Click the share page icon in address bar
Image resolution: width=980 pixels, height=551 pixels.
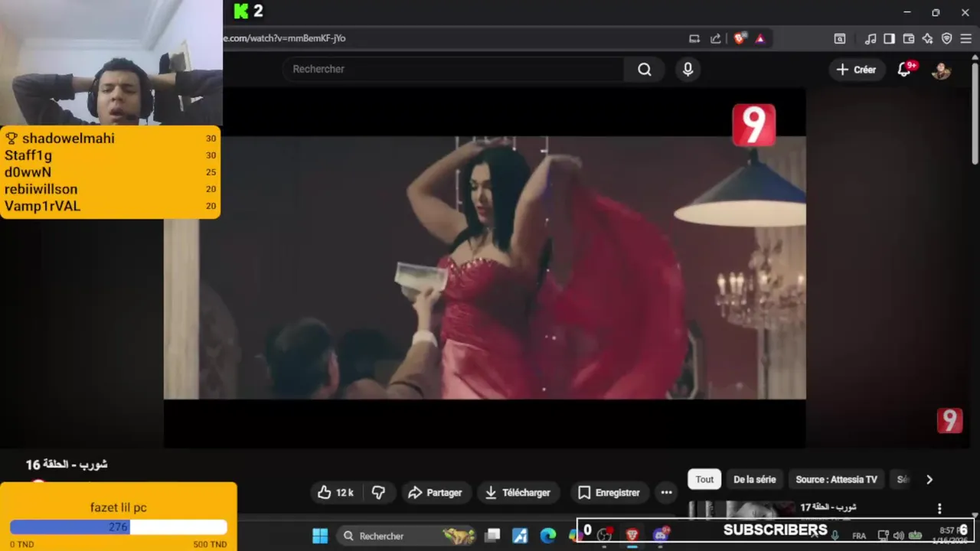(715, 38)
